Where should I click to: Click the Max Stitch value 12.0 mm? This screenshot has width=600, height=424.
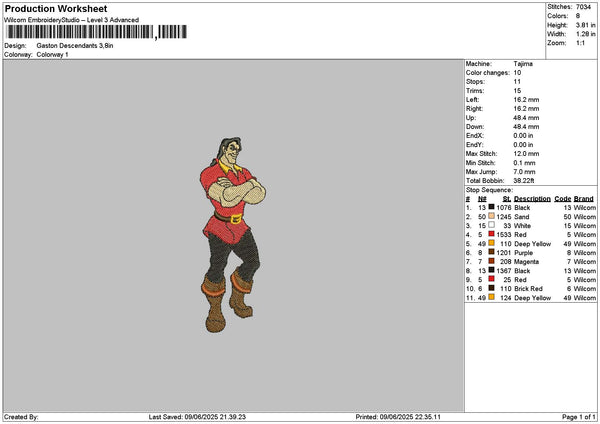point(526,154)
